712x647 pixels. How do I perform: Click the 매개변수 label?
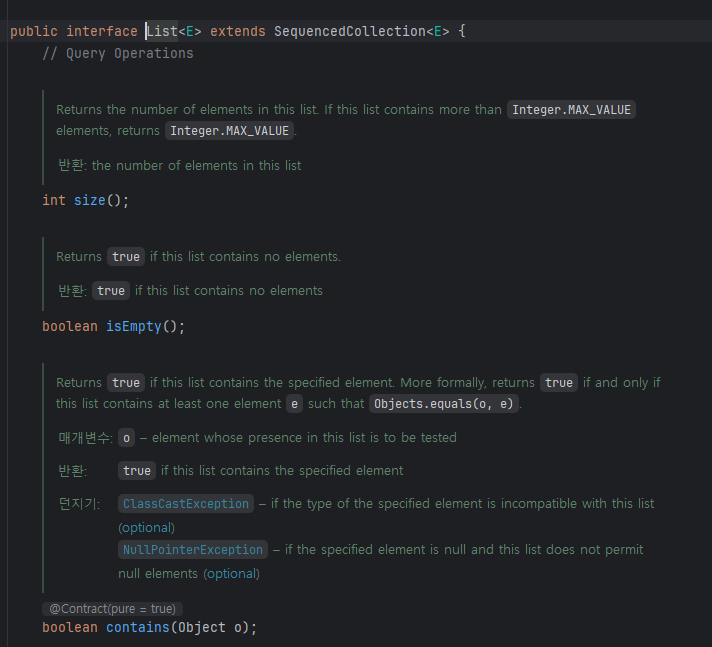(x=85, y=438)
